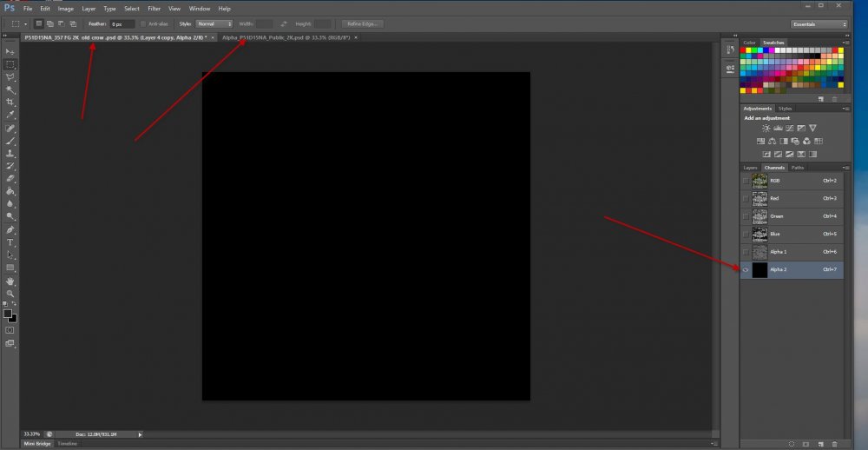Open the Filter menu
868x450 pixels.
[x=154, y=8]
